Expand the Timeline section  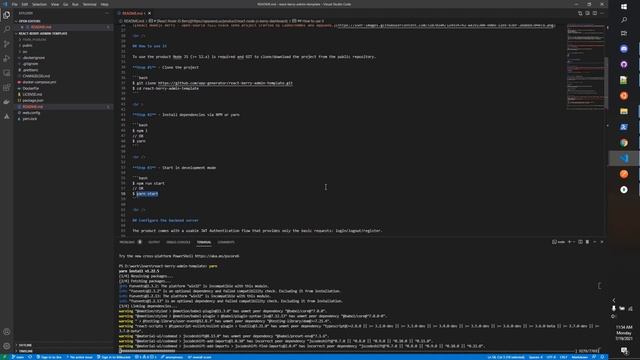click(26, 351)
